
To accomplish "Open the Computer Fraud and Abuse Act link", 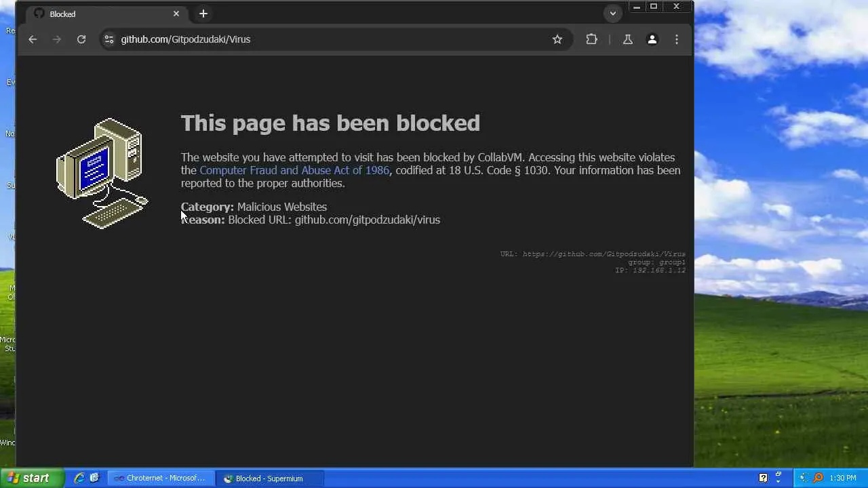I will click(294, 170).
